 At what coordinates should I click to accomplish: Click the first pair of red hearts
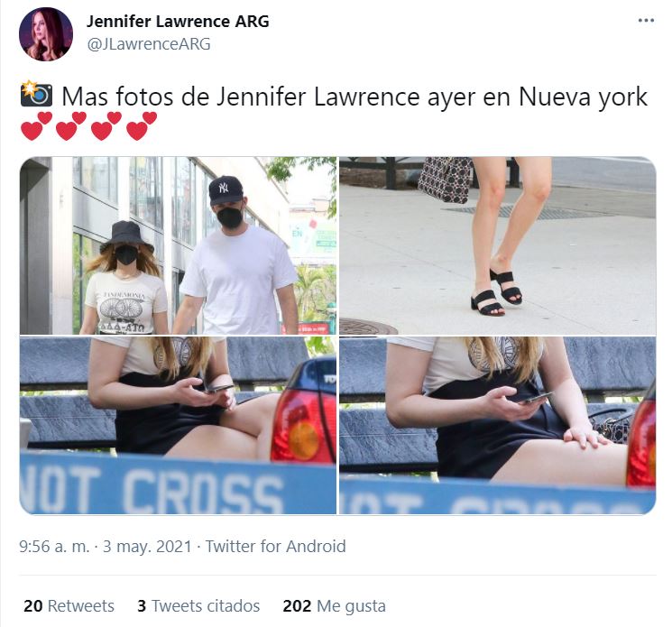pyautogui.click(x=36, y=126)
